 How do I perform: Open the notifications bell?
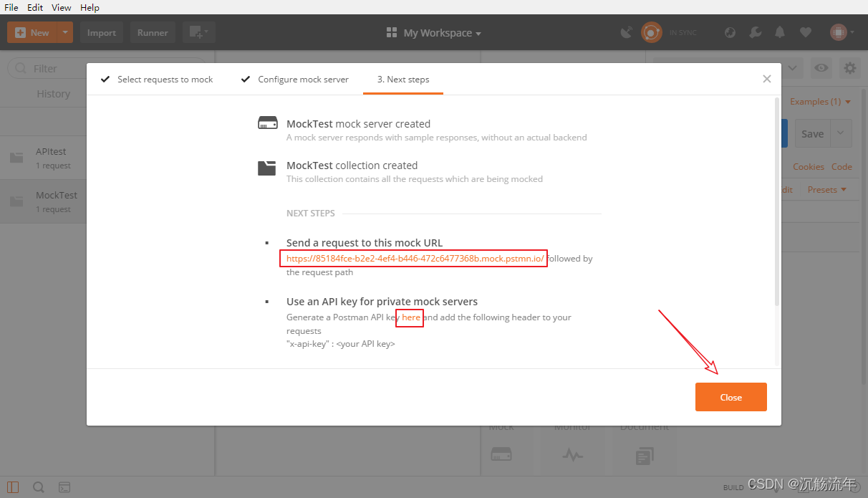(780, 32)
